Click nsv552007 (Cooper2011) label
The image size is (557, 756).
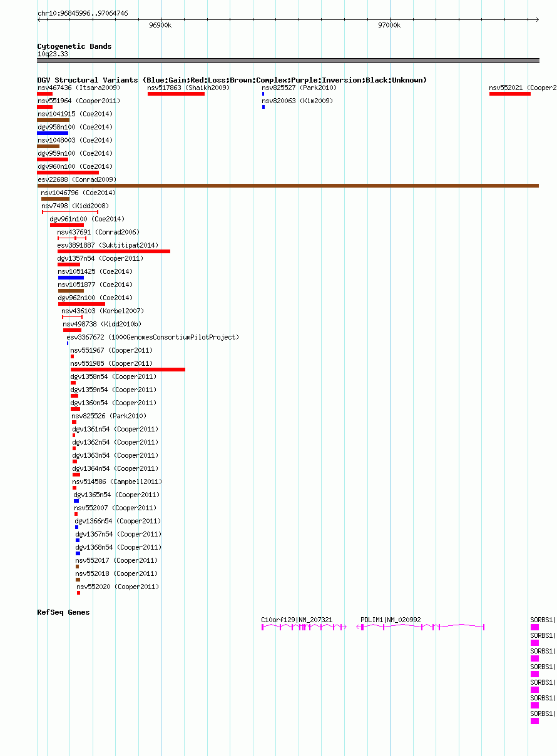(115, 508)
